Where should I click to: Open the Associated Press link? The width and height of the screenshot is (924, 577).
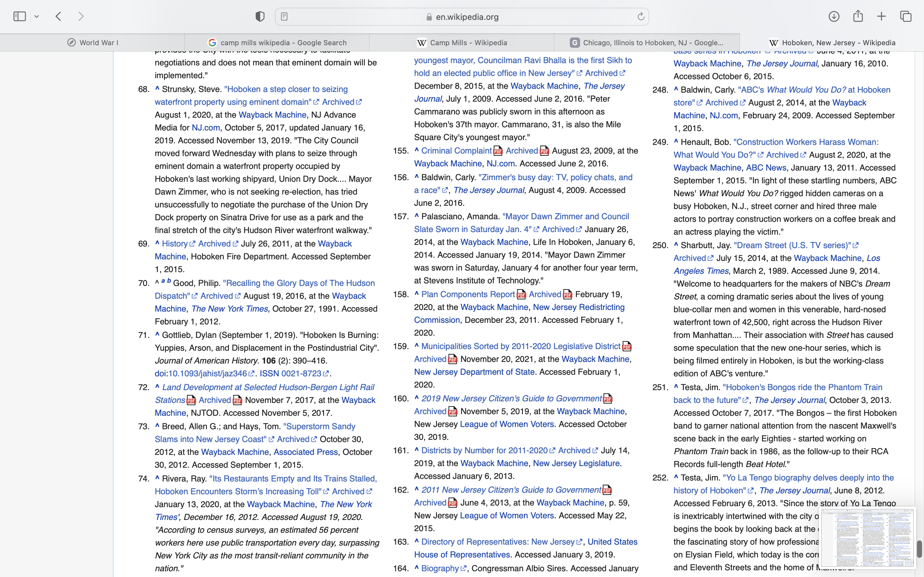click(x=305, y=452)
